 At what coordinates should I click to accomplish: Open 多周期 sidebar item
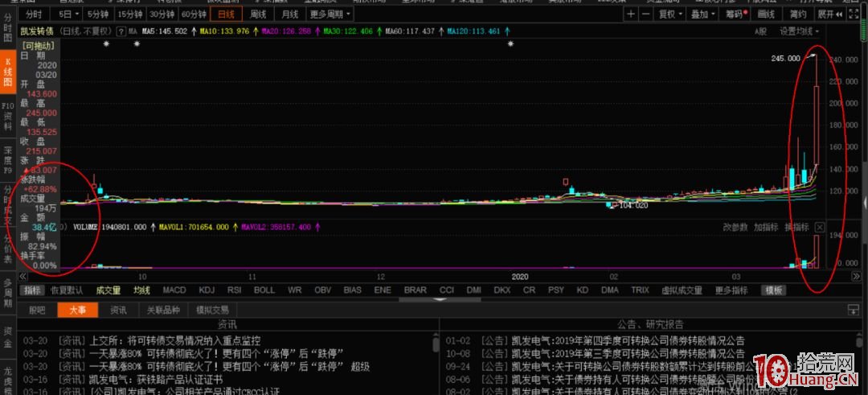(7, 294)
